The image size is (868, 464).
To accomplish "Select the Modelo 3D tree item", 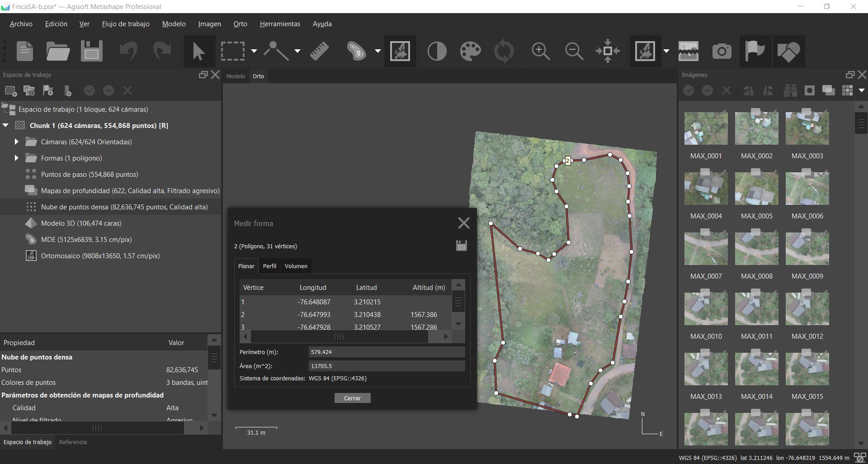I will [81, 223].
